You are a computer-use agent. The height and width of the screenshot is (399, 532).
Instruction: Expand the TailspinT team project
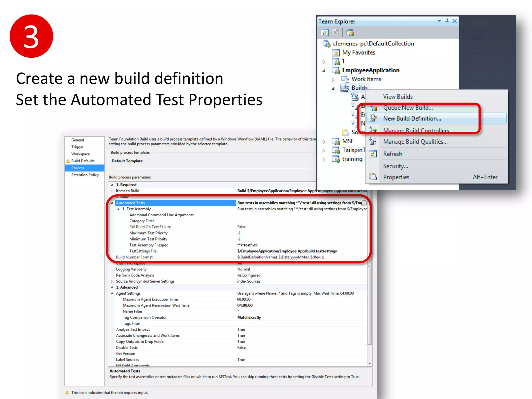[x=324, y=150]
